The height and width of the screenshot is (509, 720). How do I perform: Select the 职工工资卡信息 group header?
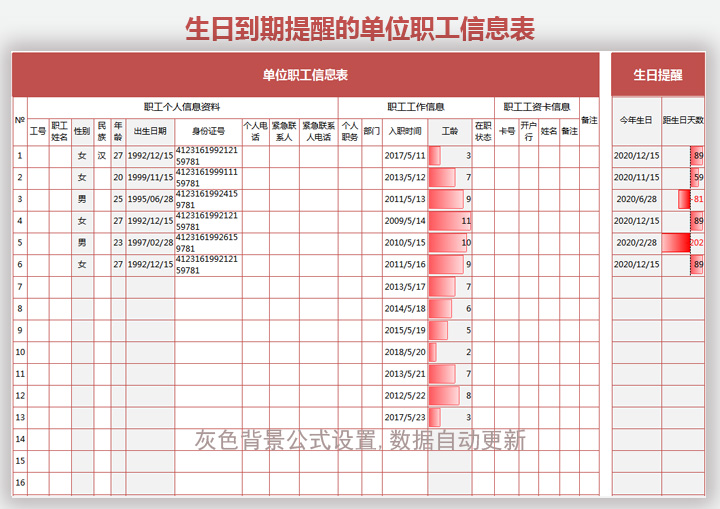coord(537,107)
